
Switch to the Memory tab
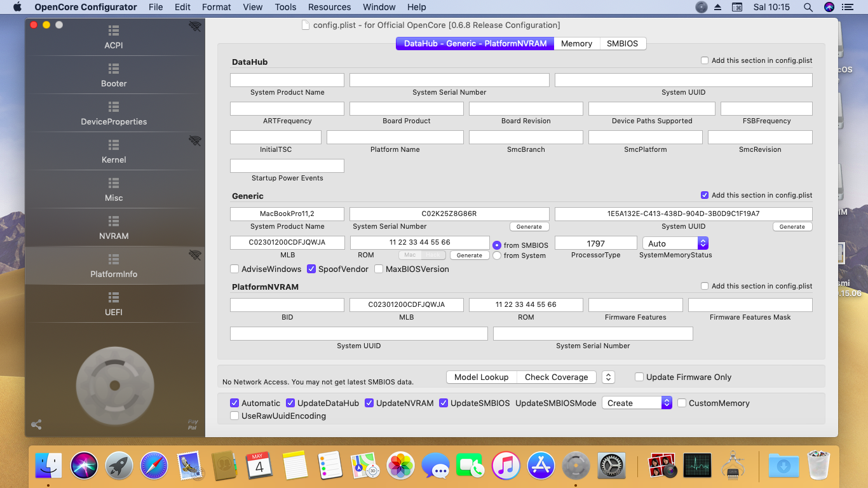coord(576,43)
